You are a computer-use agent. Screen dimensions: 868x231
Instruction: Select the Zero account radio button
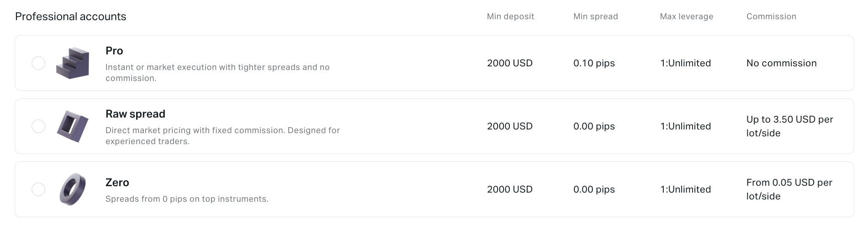click(x=38, y=189)
